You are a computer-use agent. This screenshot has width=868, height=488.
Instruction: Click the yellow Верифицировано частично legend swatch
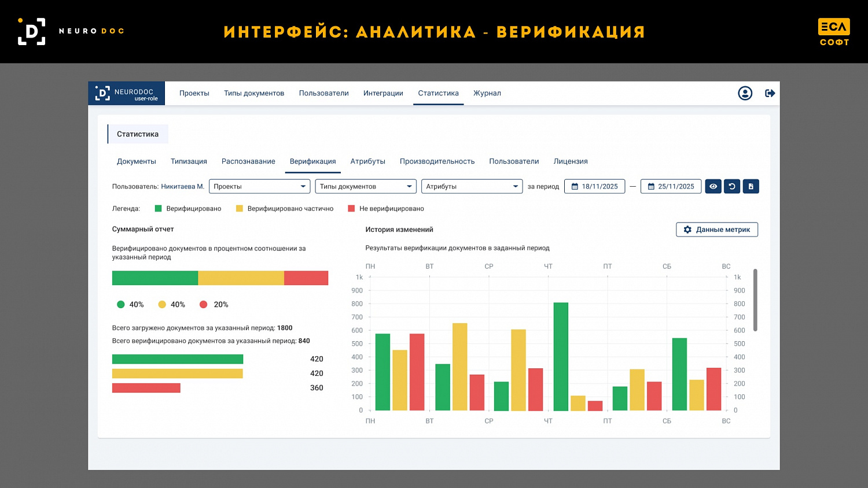(240, 209)
